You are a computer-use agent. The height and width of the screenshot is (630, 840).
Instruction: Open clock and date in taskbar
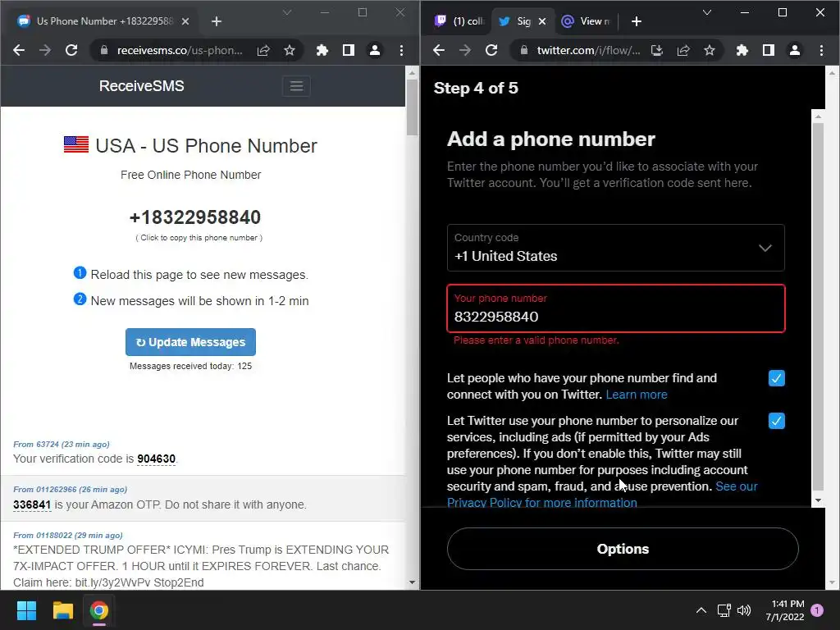[x=785, y=610]
